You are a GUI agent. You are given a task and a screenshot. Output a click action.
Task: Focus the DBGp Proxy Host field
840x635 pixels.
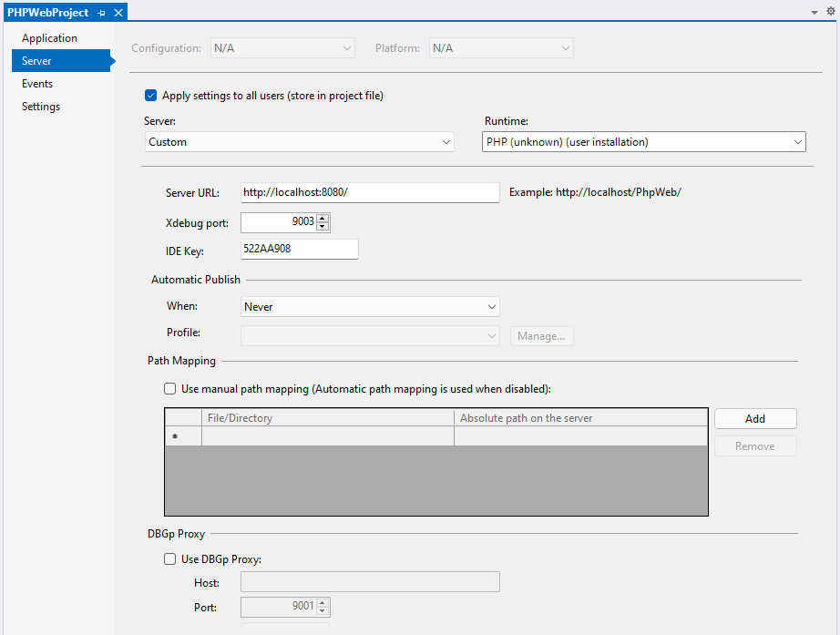370,582
